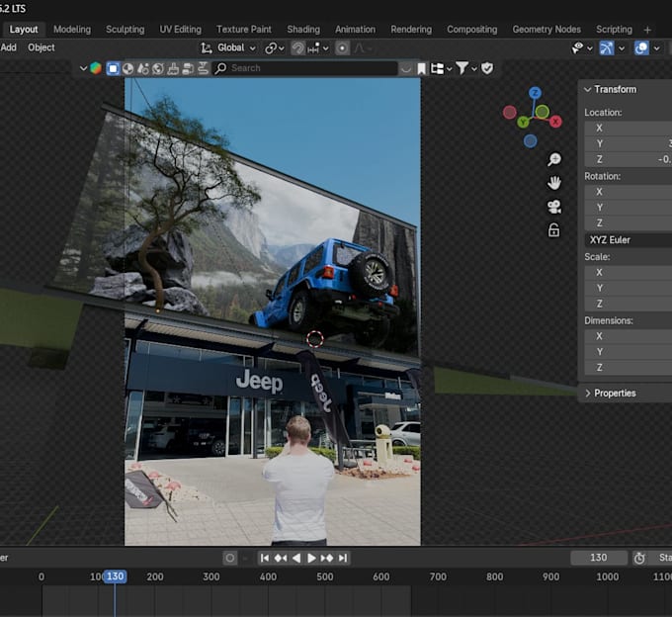Toggle auto keying record button
This screenshot has height=617, width=672.
click(230, 559)
